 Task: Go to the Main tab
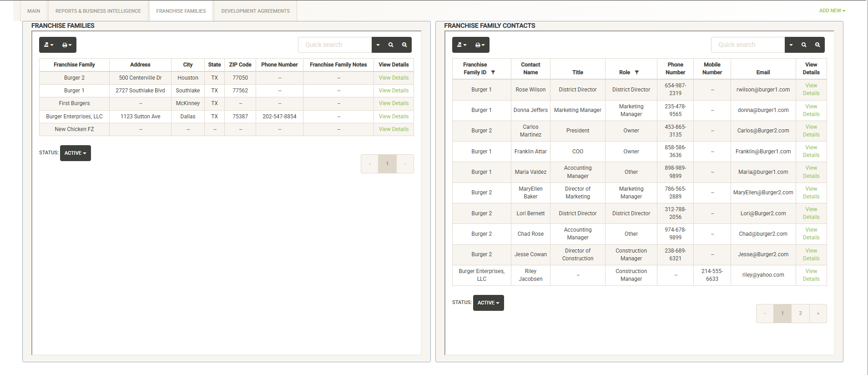34,11
